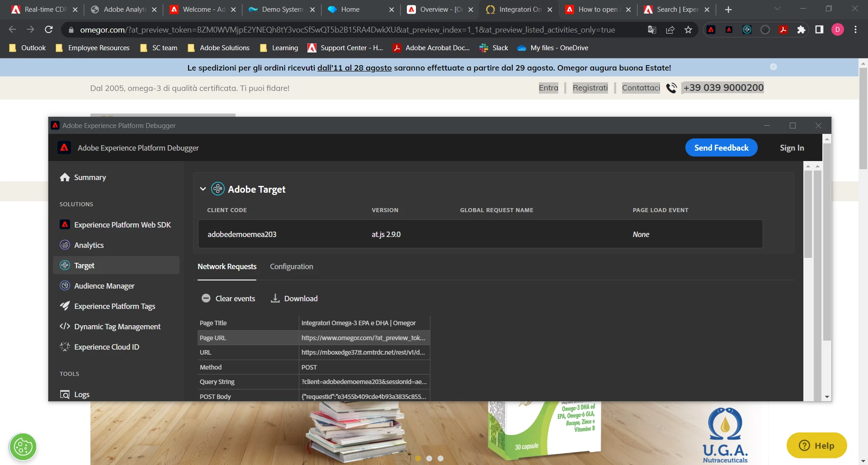Open Google Translate icon in address bar
This screenshot has width=868, height=465.
point(652,29)
